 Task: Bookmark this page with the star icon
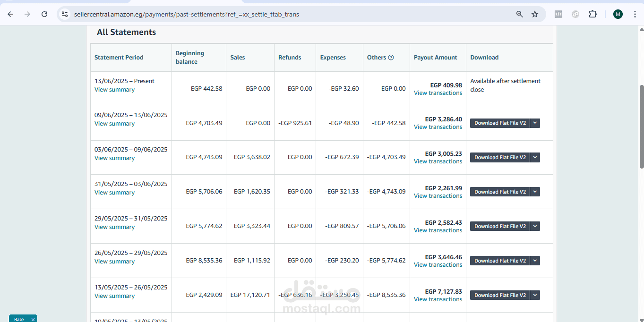535,14
